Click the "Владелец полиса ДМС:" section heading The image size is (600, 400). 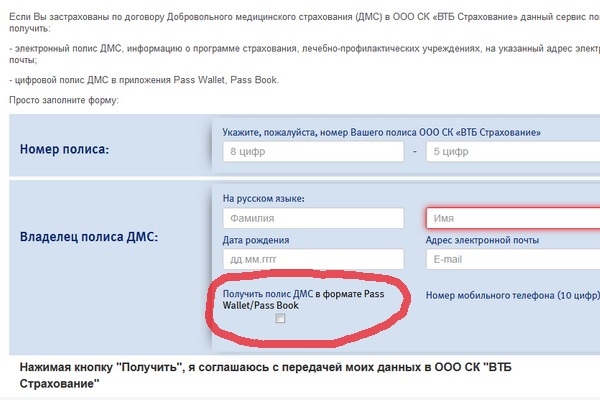89,238
